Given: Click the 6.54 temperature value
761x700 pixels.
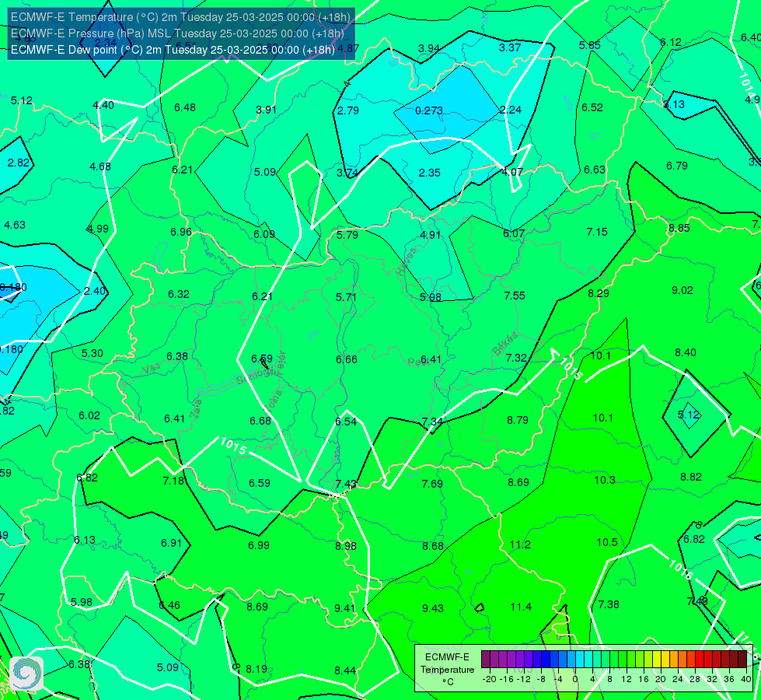Looking at the screenshot, I should coord(346,422).
